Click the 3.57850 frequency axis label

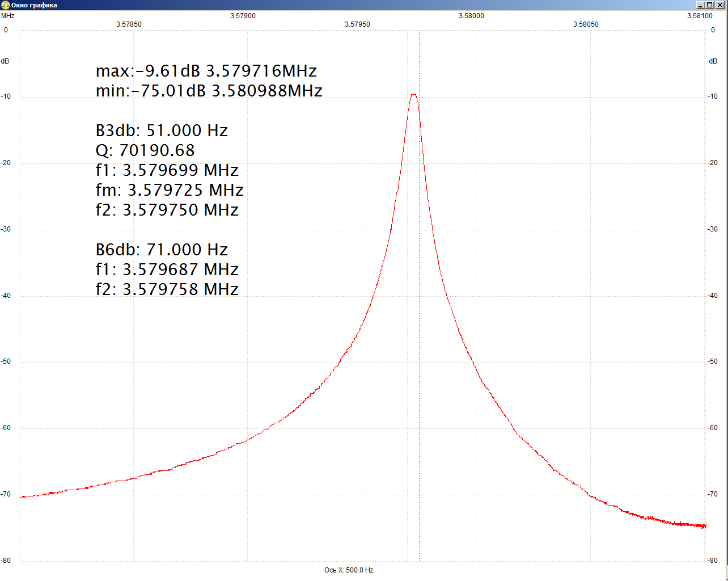129,24
